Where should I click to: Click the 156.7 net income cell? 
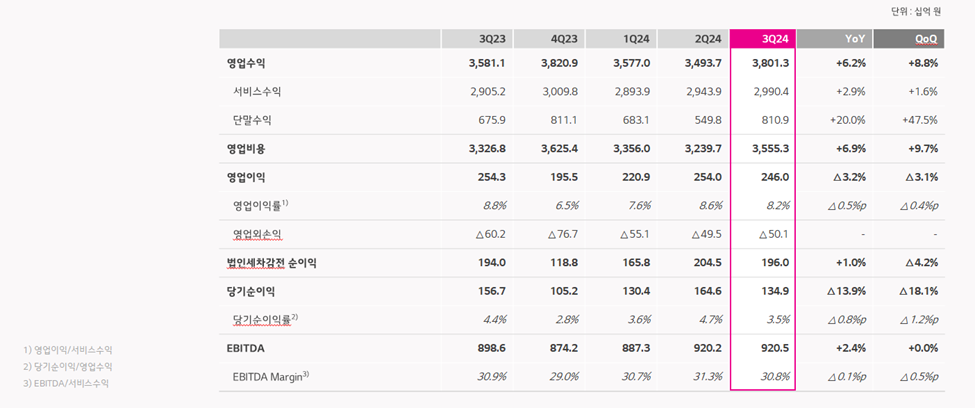coord(494,292)
